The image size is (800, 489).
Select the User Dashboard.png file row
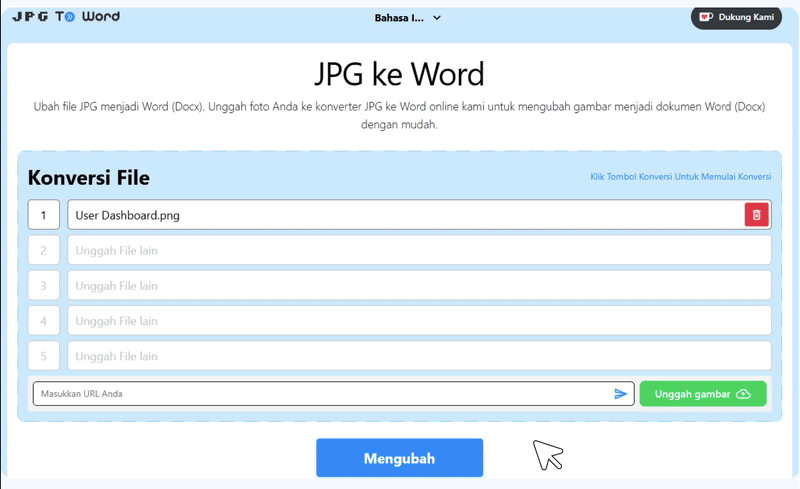coord(419,215)
